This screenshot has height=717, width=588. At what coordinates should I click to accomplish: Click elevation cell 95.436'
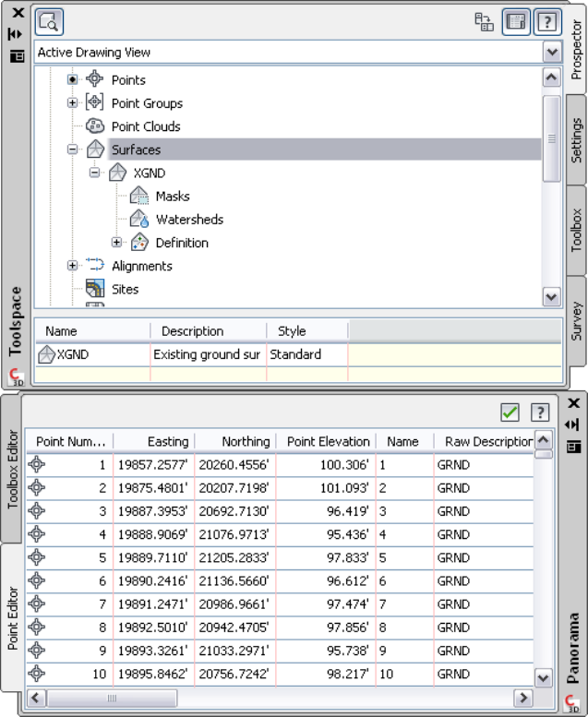pyautogui.click(x=326, y=534)
